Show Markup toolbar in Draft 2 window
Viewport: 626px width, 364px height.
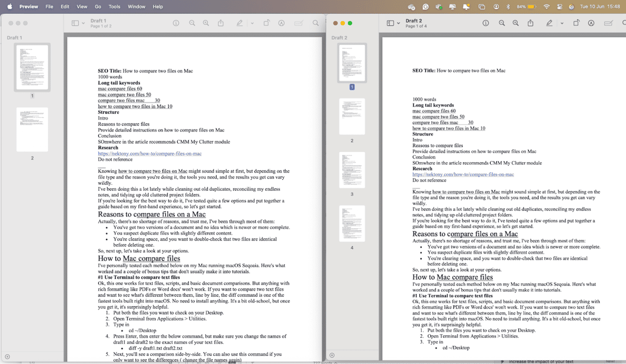pos(591,23)
